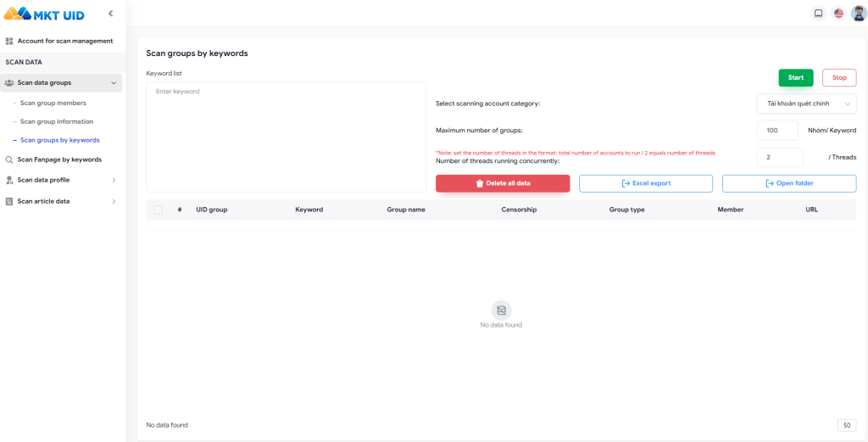This screenshot has width=868, height=442.
Task: Go to Scan group information
Action: (56, 122)
